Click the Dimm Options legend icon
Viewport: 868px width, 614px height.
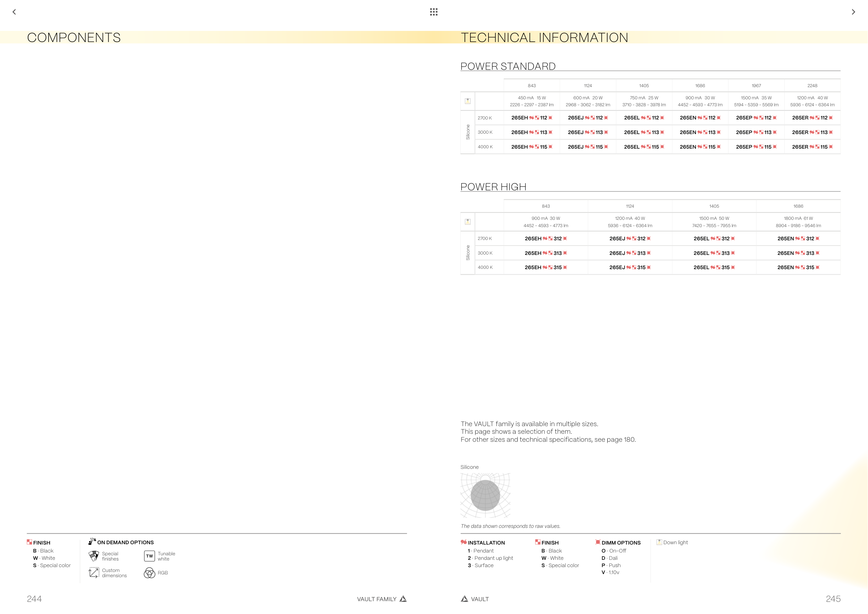pyautogui.click(x=598, y=542)
